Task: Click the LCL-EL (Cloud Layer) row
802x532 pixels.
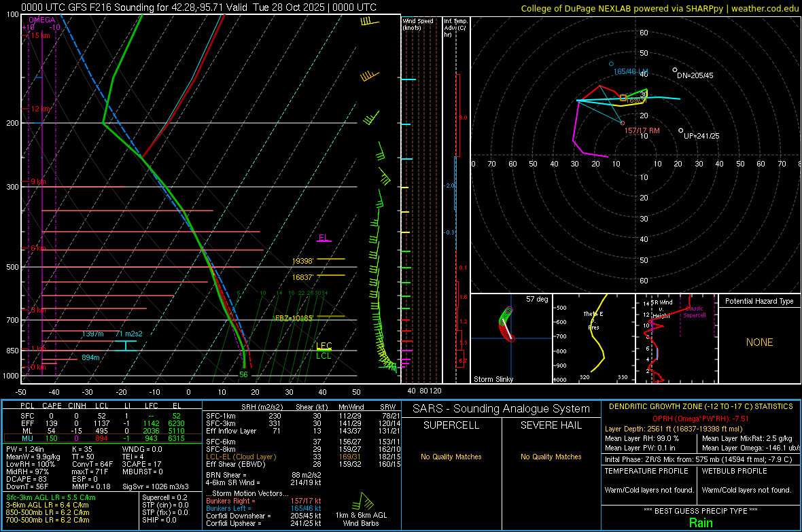Action: [x=303, y=457]
